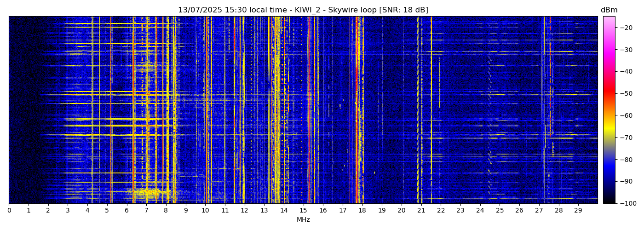The width and height of the screenshot is (644, 230).
Task: Click the 7 MHz axis tick label
Action: pyautogui.click(x=146, y=210)
